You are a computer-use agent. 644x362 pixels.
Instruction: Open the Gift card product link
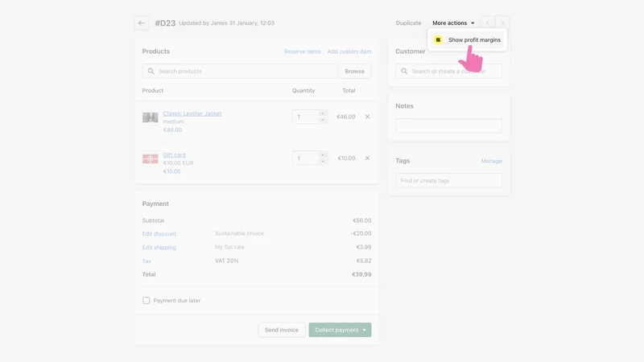(174, 154)
